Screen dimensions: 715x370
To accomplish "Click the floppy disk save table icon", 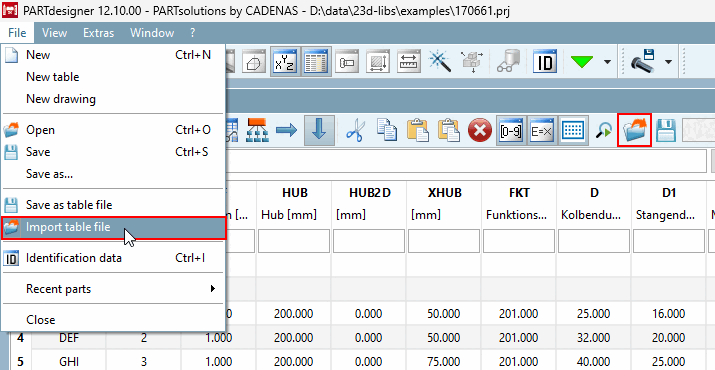I will pyautogui.click(x=666, y=130).
